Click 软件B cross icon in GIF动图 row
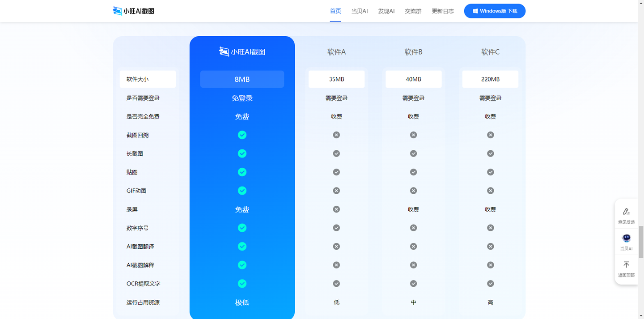This screenshot has width=644, height=319. pos(413,191)
